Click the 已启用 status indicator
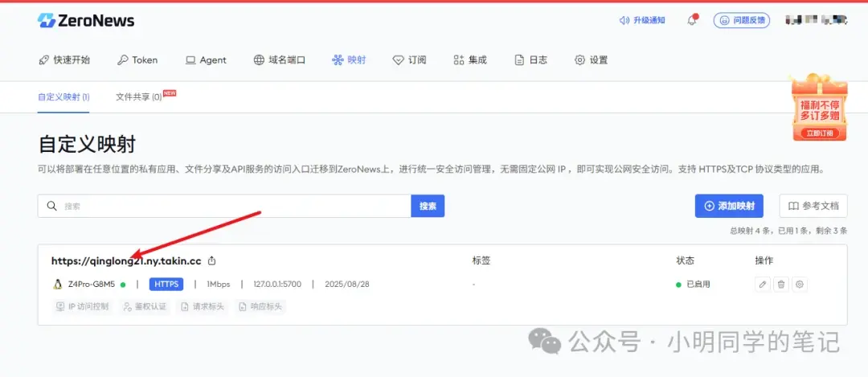The image size is (868, 377). [x=693, y=285]
